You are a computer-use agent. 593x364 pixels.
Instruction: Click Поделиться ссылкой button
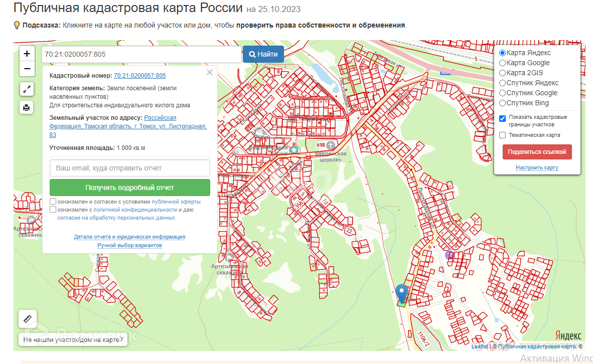coord(537,152)
